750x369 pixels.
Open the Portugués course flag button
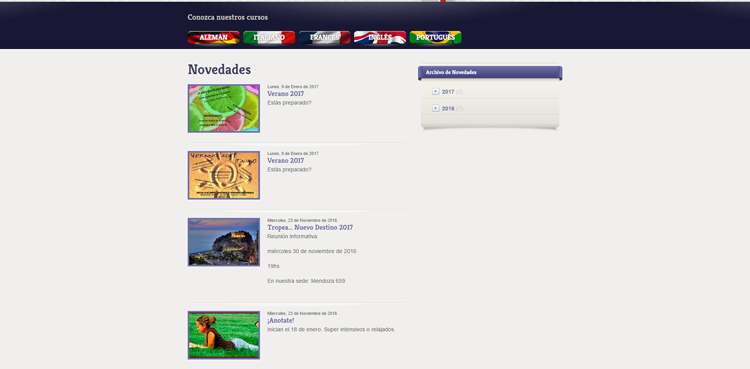click(435, 37)
